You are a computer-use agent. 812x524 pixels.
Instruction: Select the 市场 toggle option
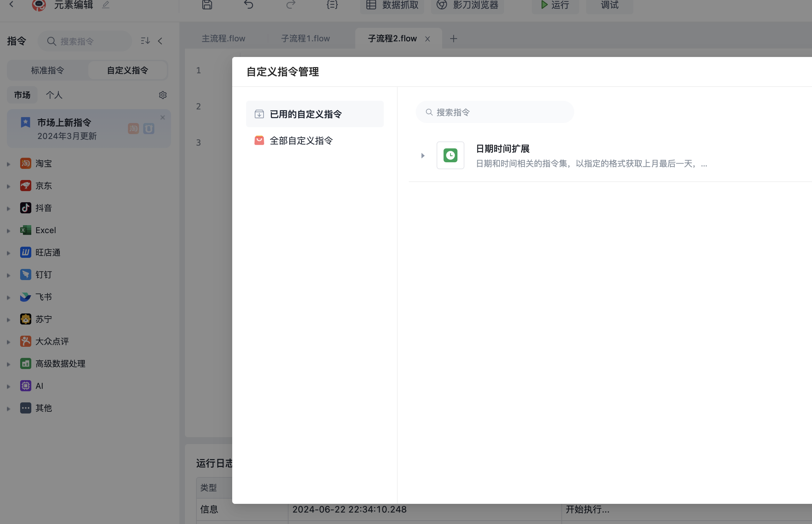click(x=22, y=95)
